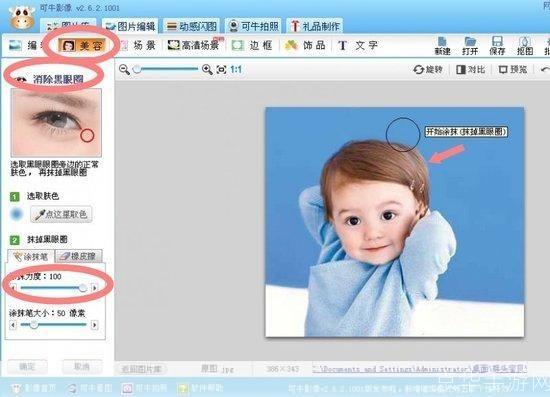
Task: Click the file path link in status bar
Action: click(x=420, y=369)
